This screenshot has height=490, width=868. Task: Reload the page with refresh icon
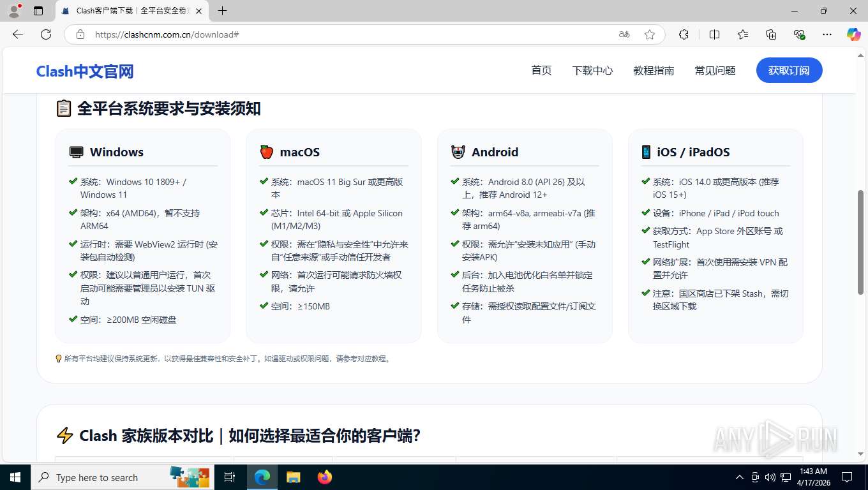tap(46, 34)
